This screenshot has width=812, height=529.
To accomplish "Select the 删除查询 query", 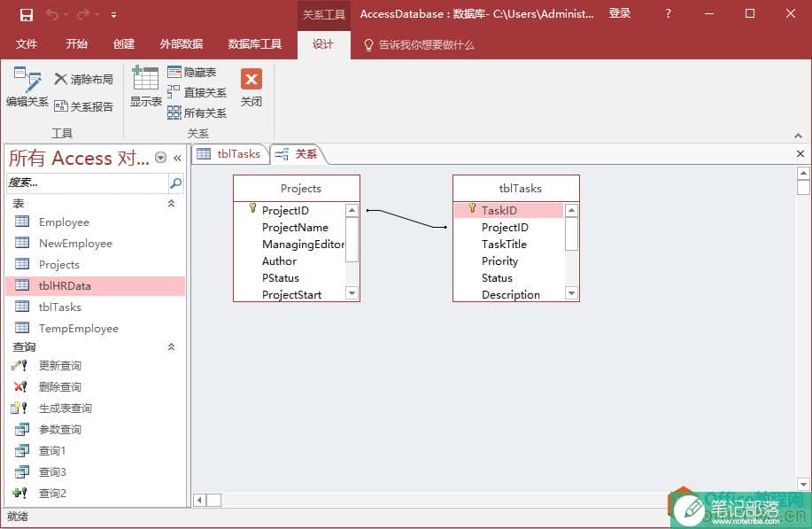I will pos(95,387).
